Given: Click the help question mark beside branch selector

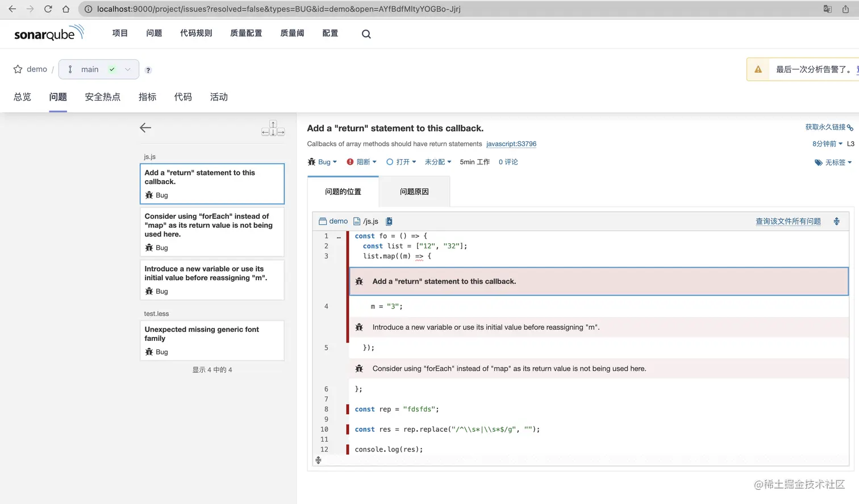Looking at the screenshot, I should click(x=148, y=70).
